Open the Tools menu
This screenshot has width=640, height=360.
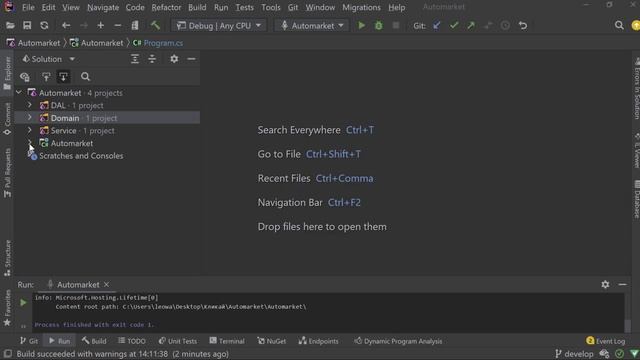coord(271,7)
